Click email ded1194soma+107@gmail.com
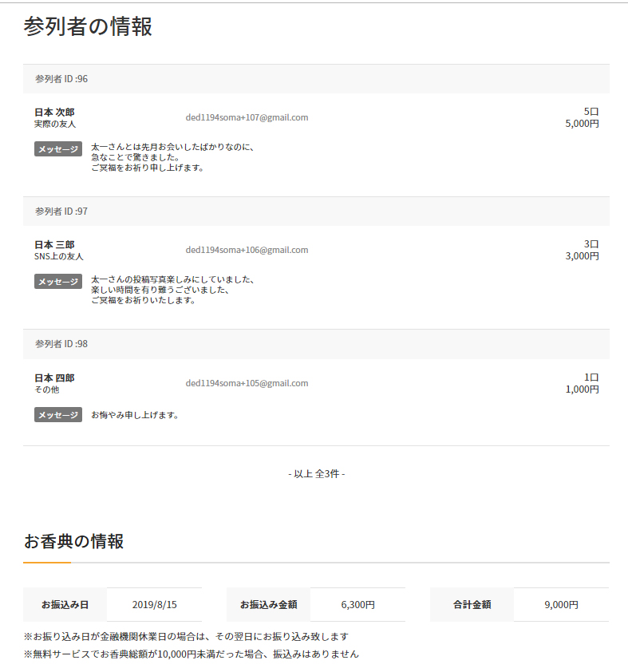628x672 pixels. point(247,117)
